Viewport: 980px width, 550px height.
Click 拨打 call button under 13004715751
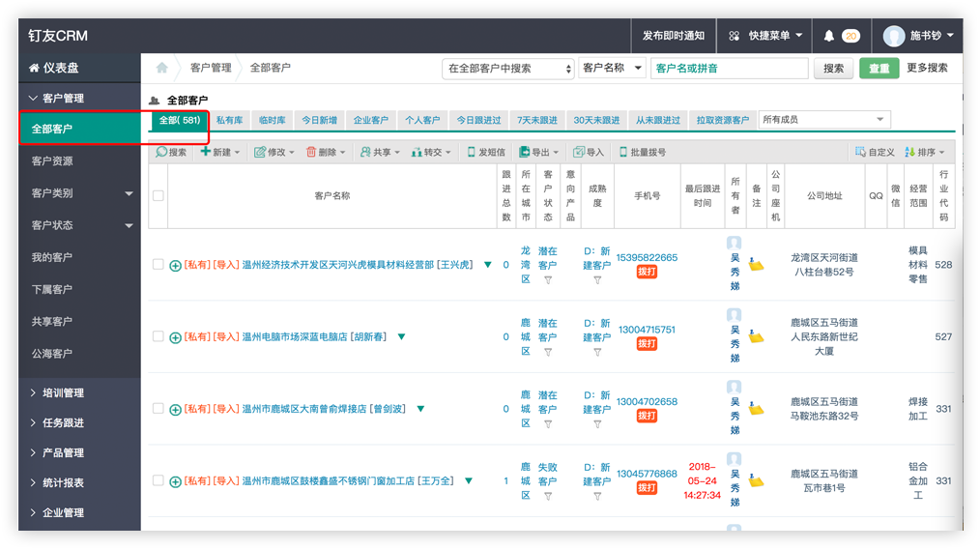pyautogui.click(x=647, y=344)
